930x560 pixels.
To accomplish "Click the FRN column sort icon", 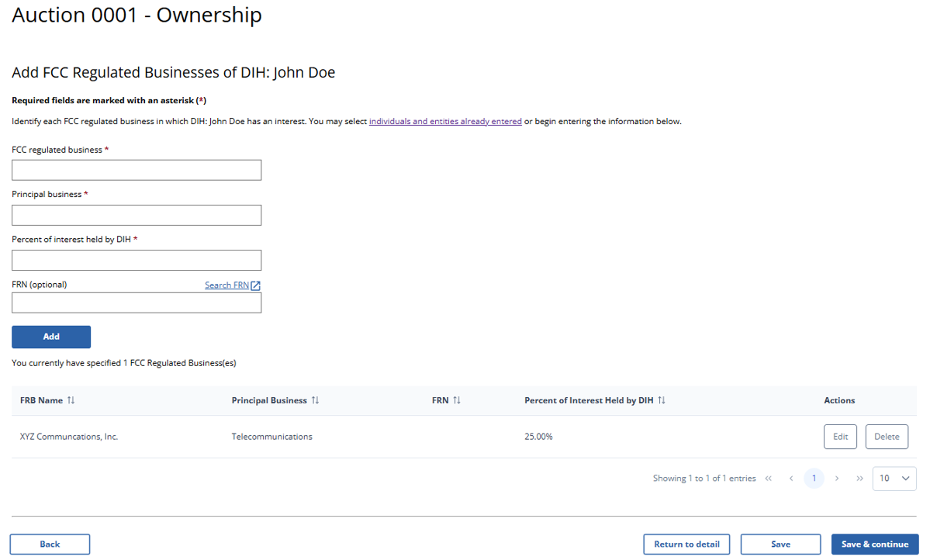I will coord(457,400).
